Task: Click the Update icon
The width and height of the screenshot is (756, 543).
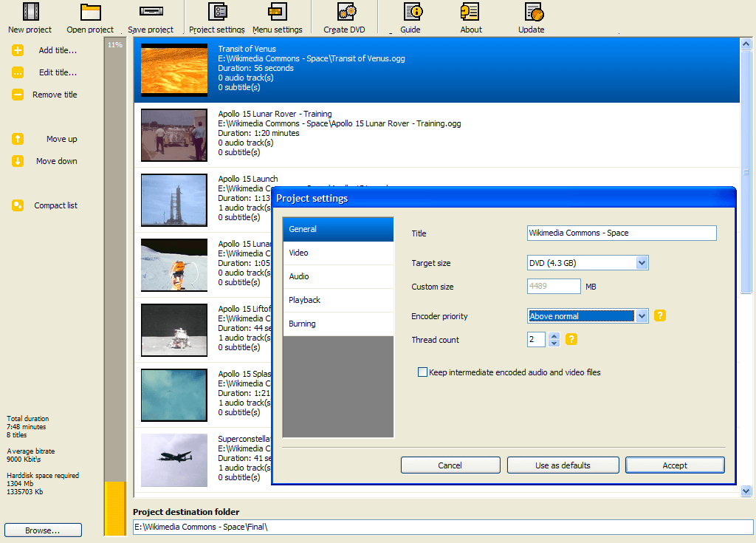Action: click(534, 12)
